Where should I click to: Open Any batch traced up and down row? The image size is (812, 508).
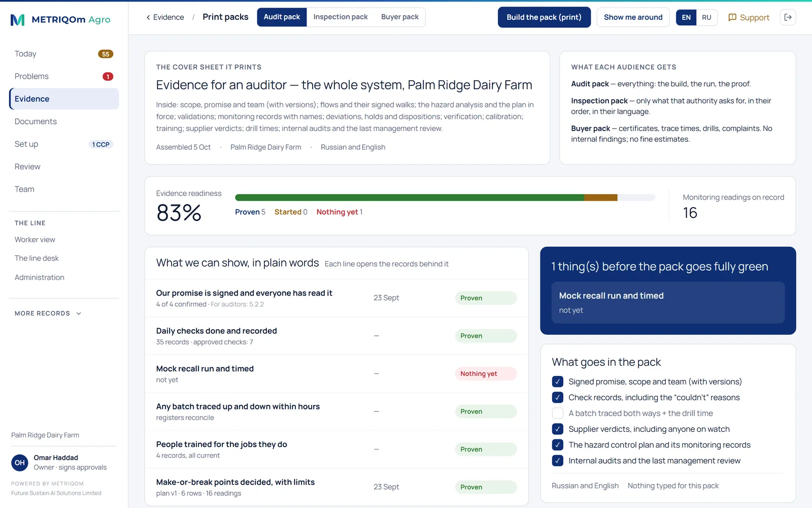pos(336,411)
